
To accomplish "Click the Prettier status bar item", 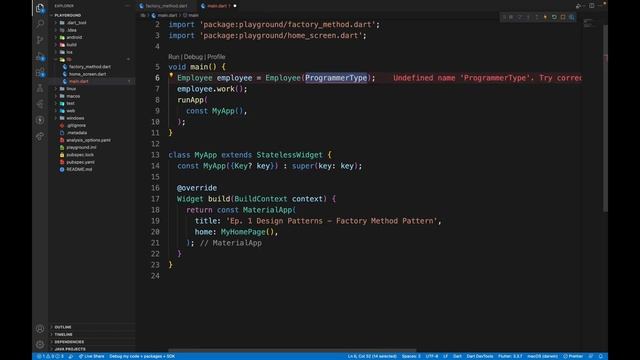I will (573, 356).
